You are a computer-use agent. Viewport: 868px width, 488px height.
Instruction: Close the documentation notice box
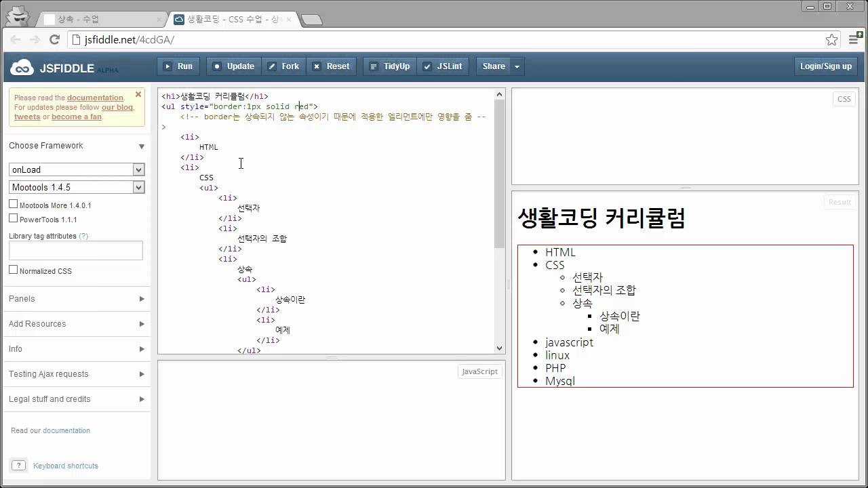click(x=138, y=94)
